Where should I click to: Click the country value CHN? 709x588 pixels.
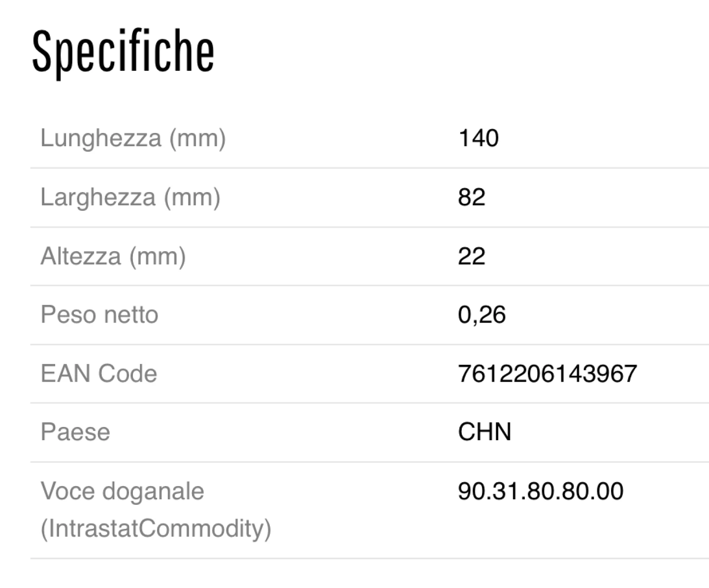tap(485, 432)
